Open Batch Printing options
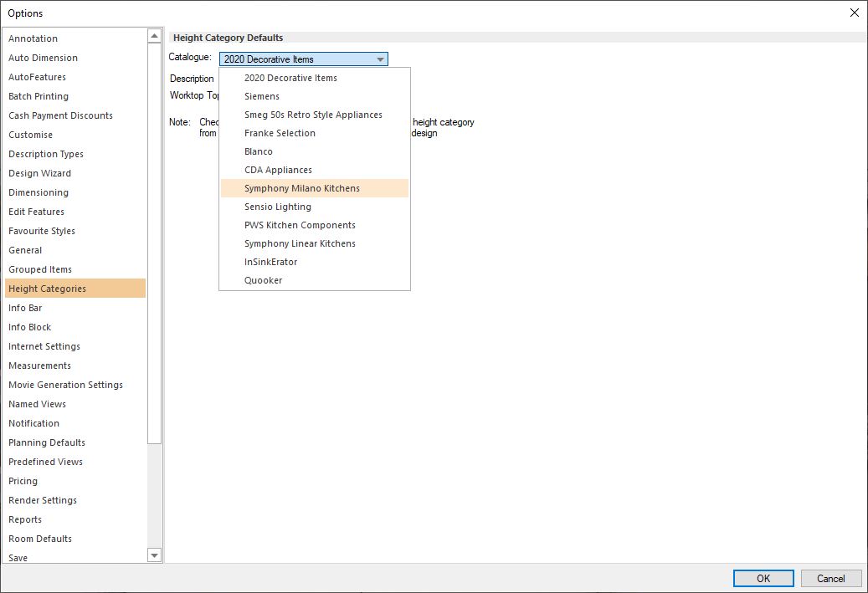Screen dimensions: 868x593 tap(75, 96)
